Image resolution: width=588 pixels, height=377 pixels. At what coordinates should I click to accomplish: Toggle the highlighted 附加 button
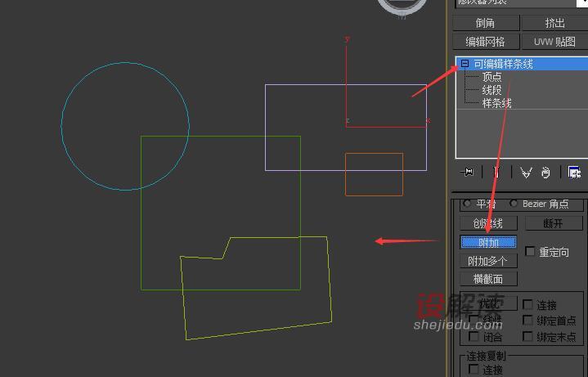[x=488, y=242]
